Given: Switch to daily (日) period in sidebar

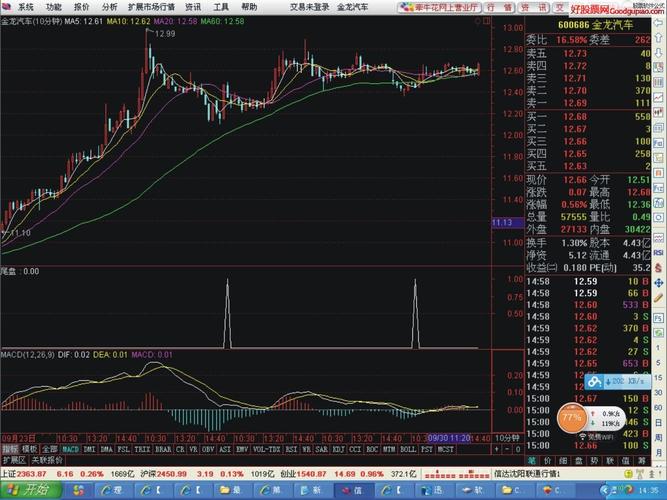Looking at the screenshot, I should pos(658,423).
